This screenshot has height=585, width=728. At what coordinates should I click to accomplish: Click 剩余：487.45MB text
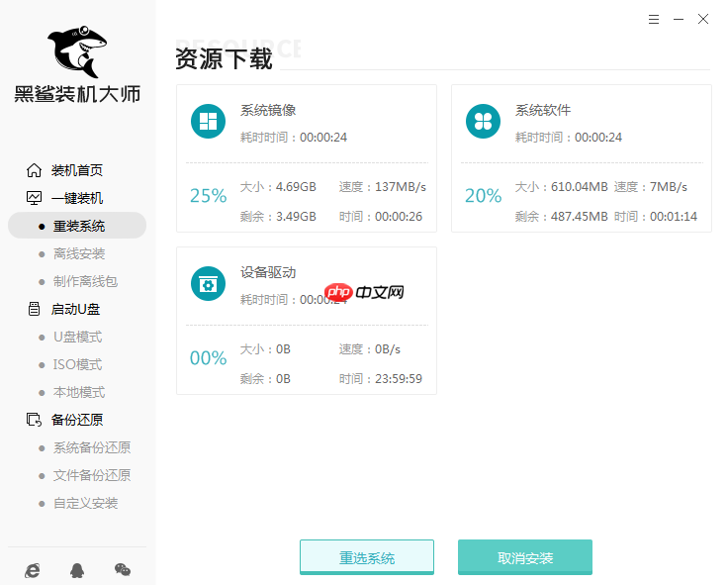pyautogui.click(x=561, y=217)
